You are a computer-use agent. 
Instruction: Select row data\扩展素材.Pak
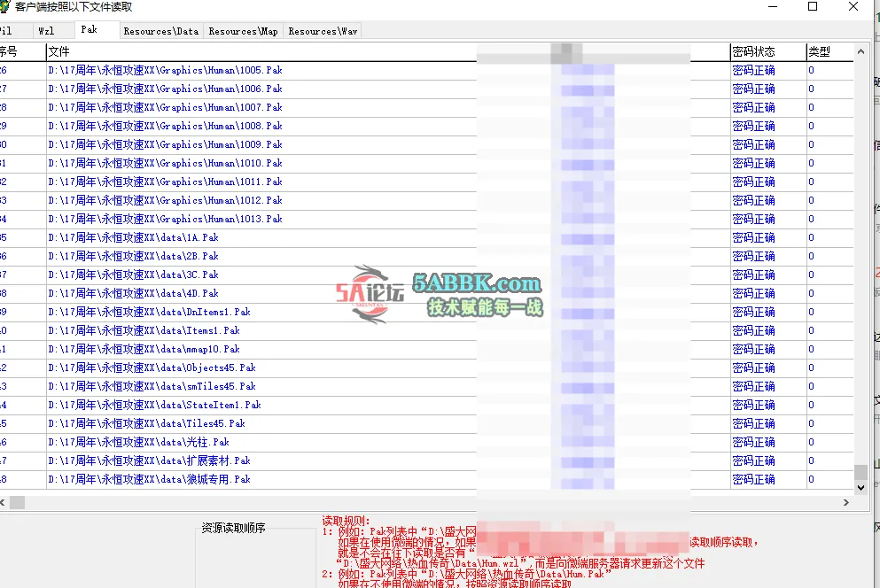[426, 460]
